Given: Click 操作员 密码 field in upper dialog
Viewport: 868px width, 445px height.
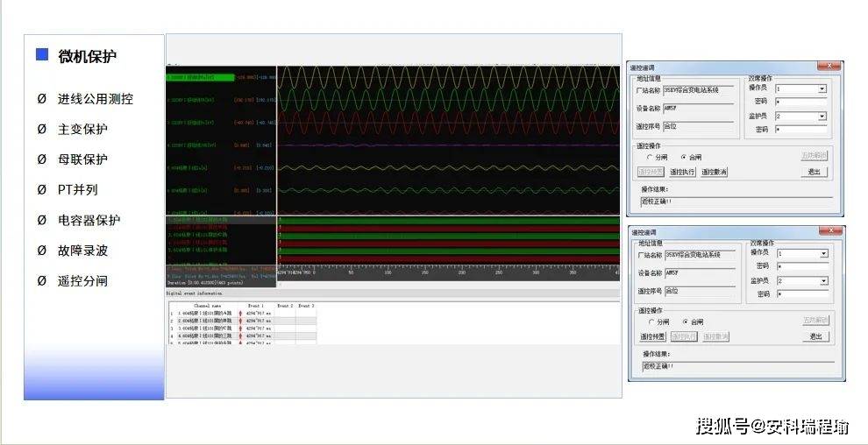Looking at the screenshot, I should tap(801, 102).
